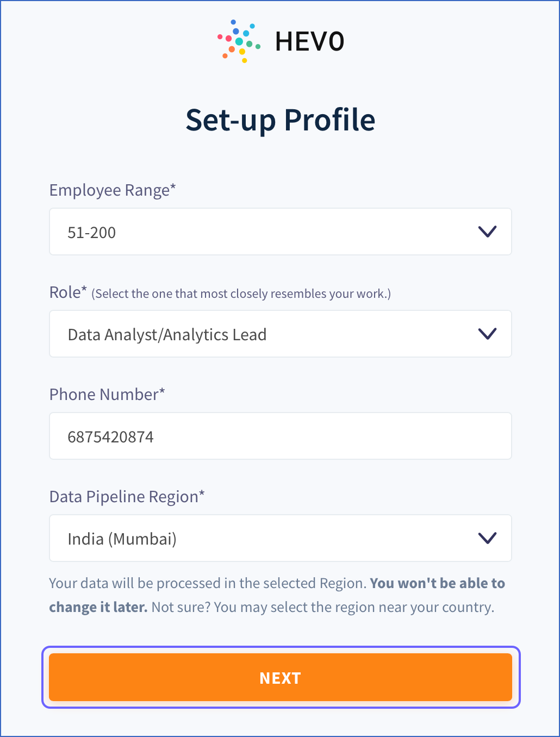Click the Data Pipeline Region label
This screenshot has width=560, height=737.
coord(127,496)
